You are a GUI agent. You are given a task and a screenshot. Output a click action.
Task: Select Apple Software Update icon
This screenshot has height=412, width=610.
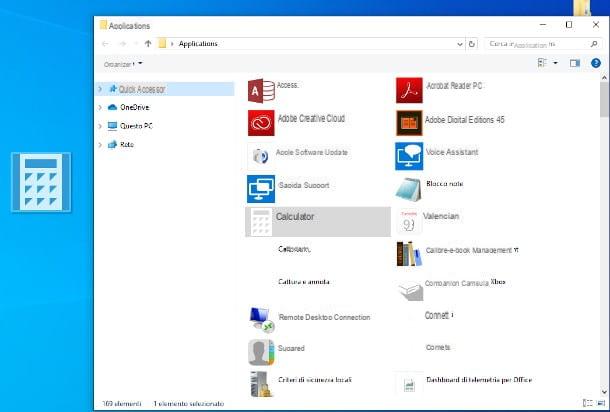pos(261,156)
